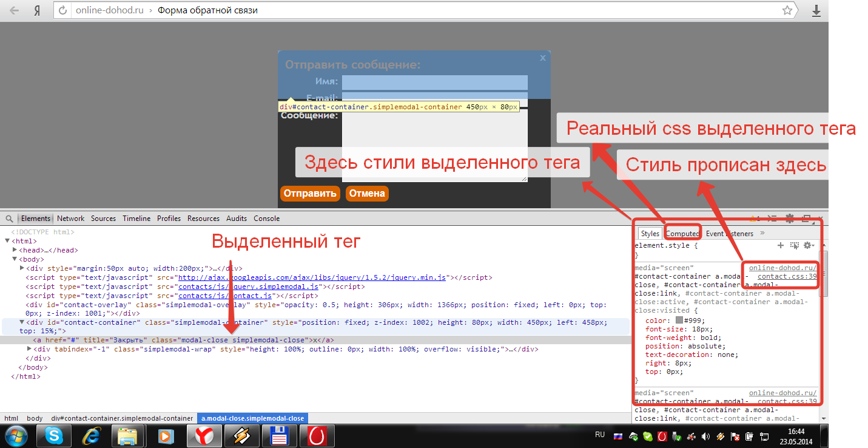Open the Windows Start button
868x448 pixels.
coord(16,436)
